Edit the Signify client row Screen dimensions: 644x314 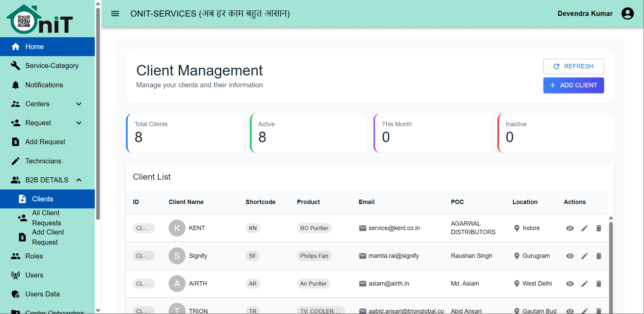[584, 256]
